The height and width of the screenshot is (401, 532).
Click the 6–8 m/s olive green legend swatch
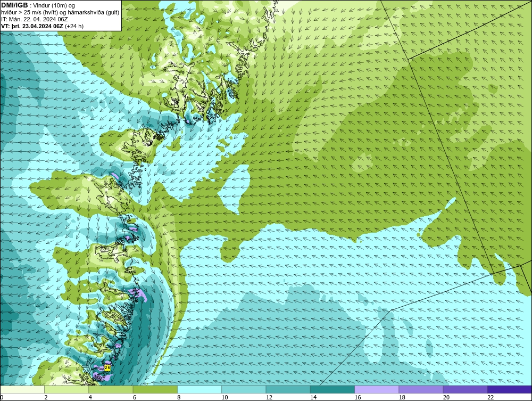point(155,389)
